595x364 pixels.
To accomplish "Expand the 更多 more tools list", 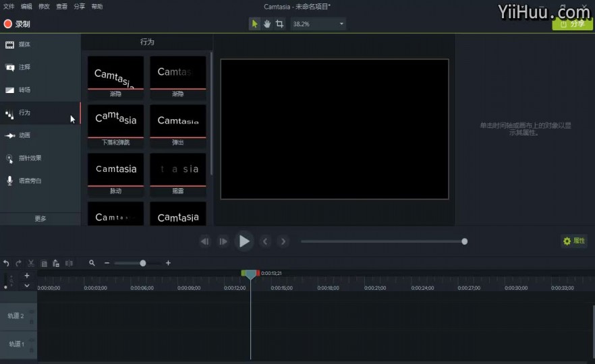I will (x=40, y=219).
